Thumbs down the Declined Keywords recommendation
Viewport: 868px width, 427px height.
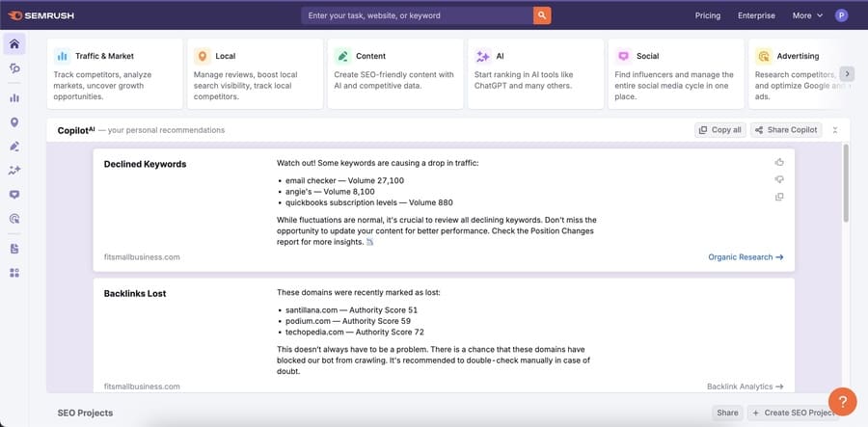coord(779,179)
